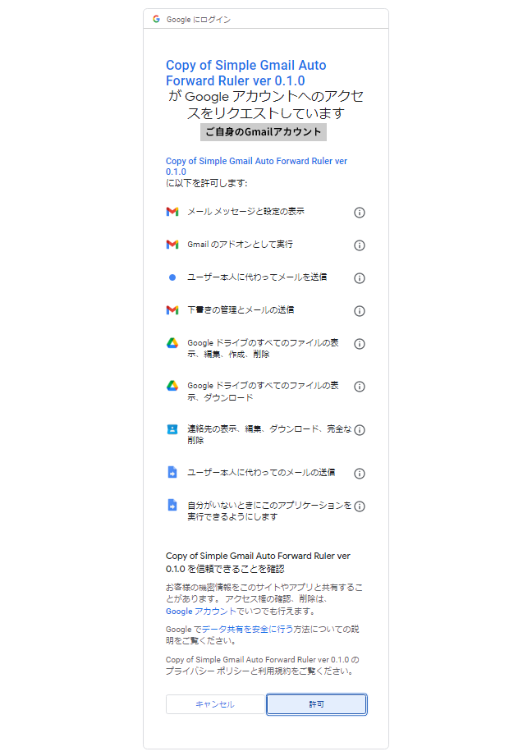Click the info icon for Gmail のアドオンとして実行
The height and width of the screenshot is (756, 532).
(x=360, y=245)
